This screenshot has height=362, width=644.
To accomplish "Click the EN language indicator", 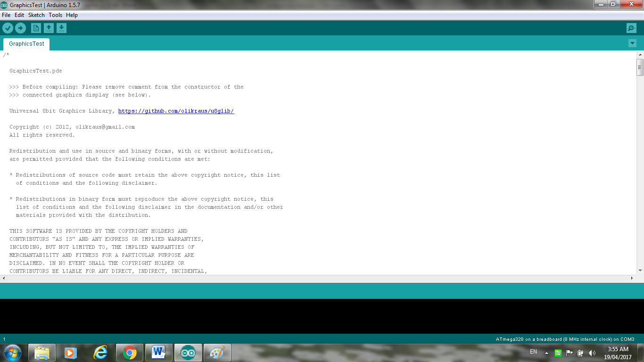I will [x=533, y=352].
